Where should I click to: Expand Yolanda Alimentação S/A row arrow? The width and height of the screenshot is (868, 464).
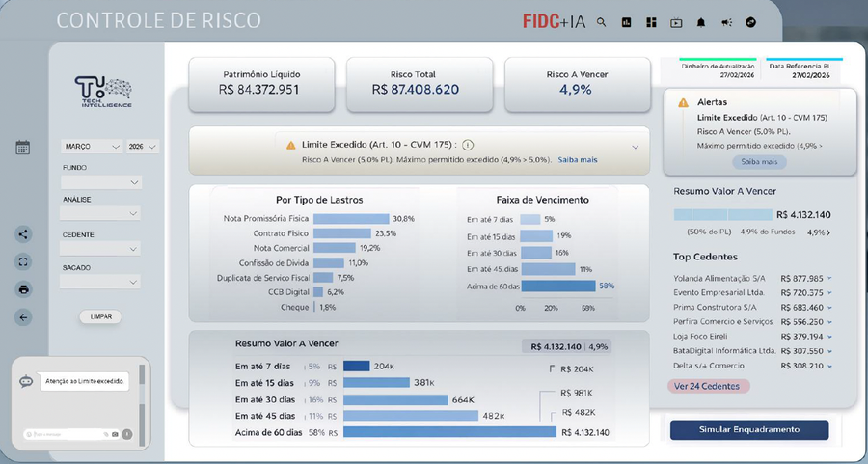(829, 279)
